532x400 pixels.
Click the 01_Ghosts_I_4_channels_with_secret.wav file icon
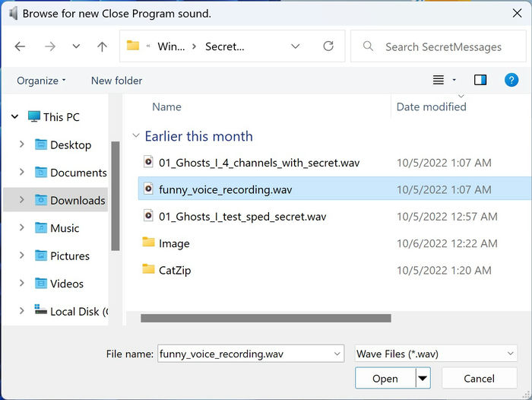pos(148,162)
